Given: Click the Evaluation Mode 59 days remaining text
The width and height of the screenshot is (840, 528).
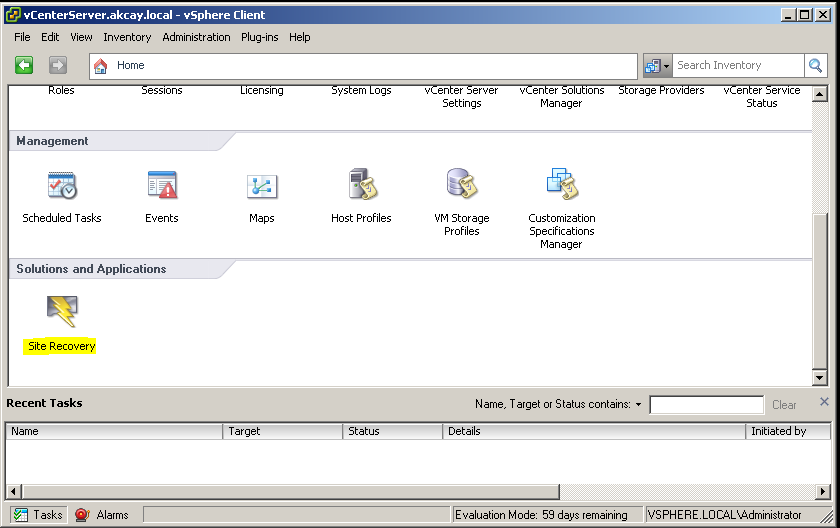Looking at the screenshot, I should pos(541,515).
